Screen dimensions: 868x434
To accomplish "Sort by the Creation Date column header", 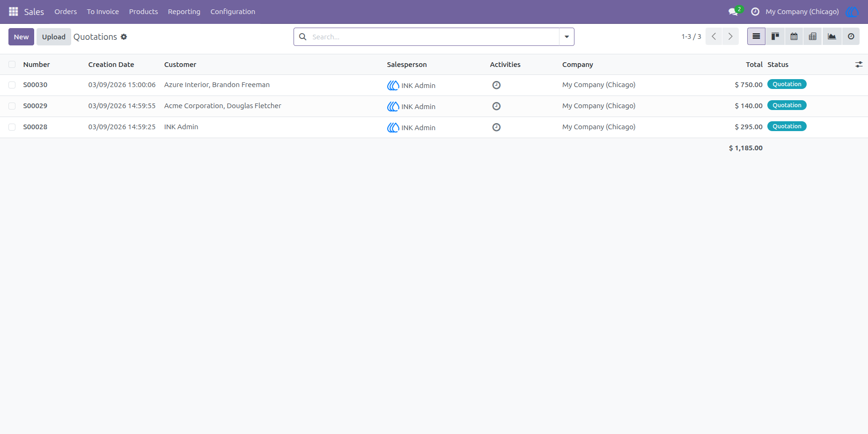I will [111, 65].
